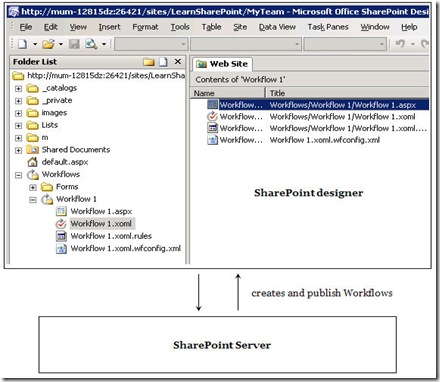Click the New Document toolbar icon
This screenshot has width=440, height=382.
click(x=22, y=44)
